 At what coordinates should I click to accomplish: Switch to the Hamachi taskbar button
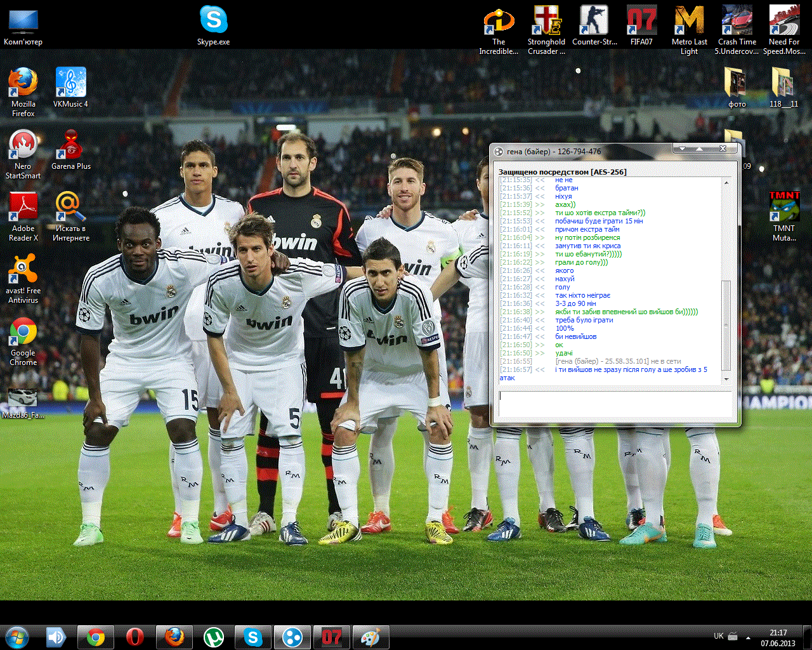pyautogui.click(x=292, y=637)
